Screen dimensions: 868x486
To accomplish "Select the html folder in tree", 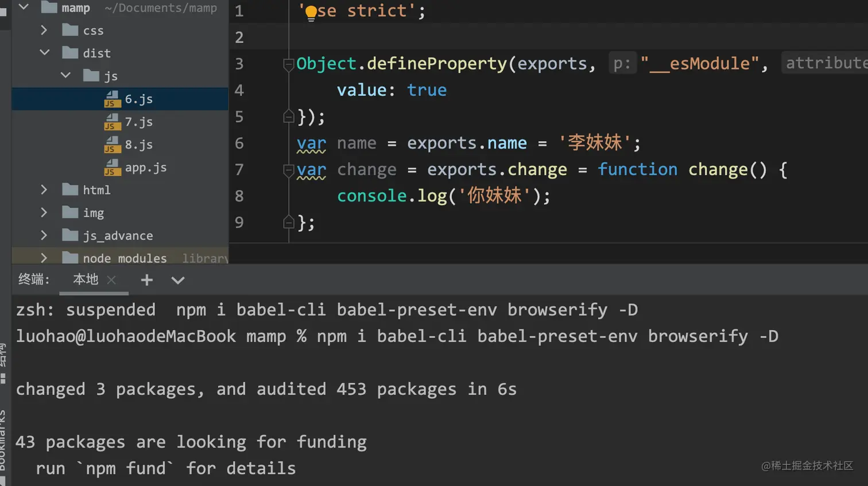I will click(96, 190).
